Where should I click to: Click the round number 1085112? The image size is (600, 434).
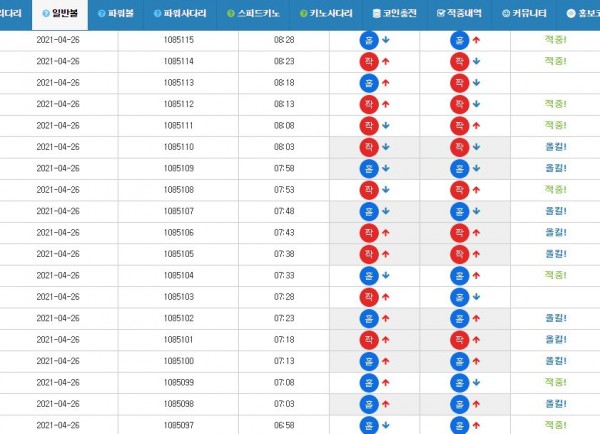click(x=179, y=104)
